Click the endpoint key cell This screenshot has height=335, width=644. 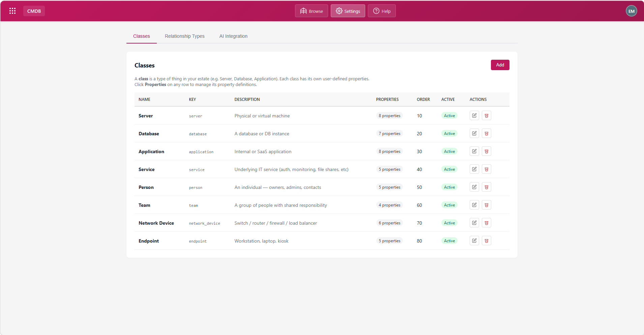(198, 241)
